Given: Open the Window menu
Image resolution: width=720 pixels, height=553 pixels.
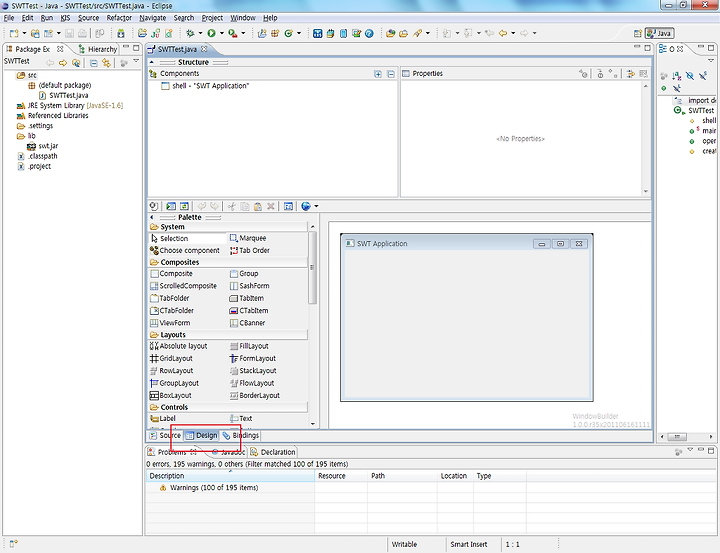Looking at the screenshot, I should (x=242, y=18).
